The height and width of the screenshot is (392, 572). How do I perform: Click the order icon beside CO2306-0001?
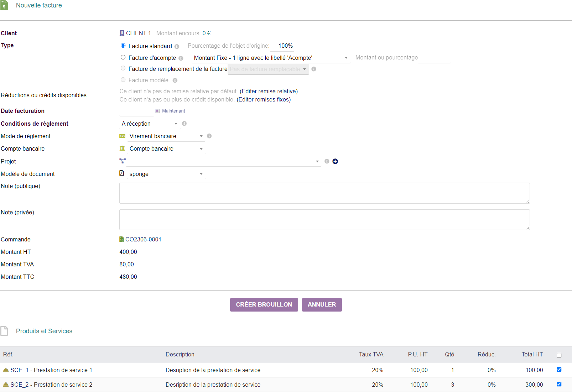[121, 239]
